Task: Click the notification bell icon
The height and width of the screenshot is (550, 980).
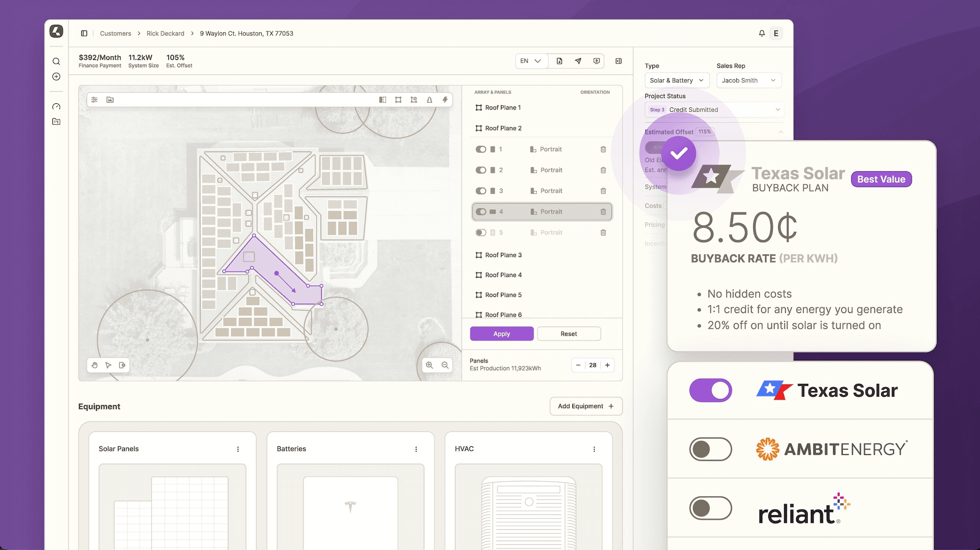Action: [761, 33]
